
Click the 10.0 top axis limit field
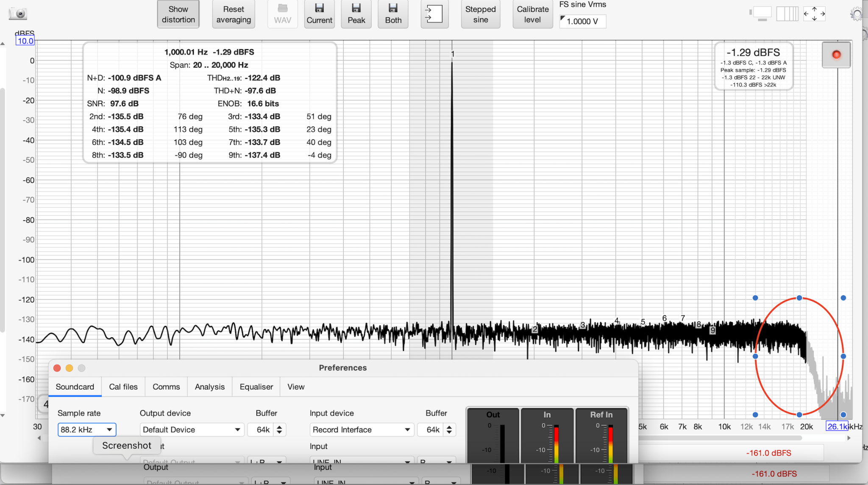tap(25, 41)
